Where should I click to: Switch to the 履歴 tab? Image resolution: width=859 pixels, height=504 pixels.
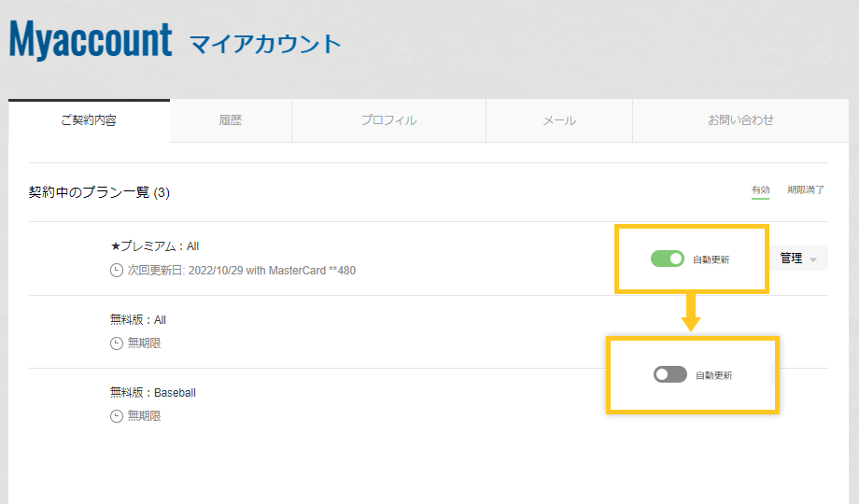(231, 120)
